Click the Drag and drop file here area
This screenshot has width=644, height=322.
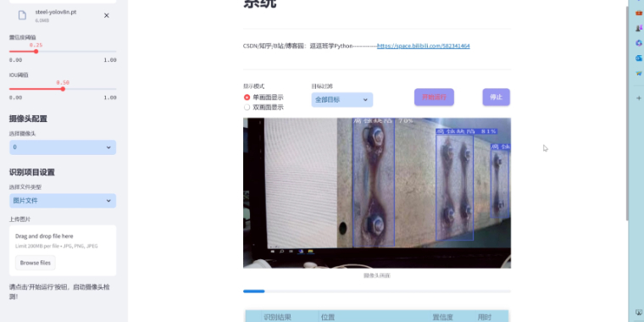click(x=63, y=250)
